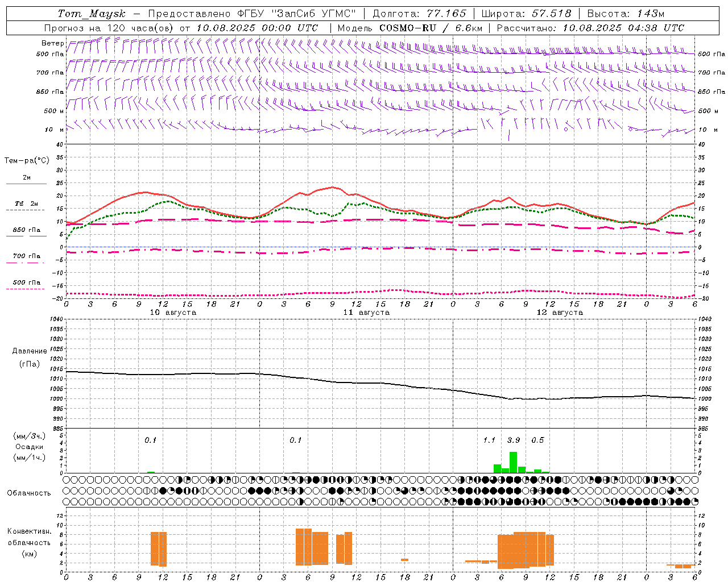
Task: Click the tallest green precipitation bar
Action: (513, 462)
